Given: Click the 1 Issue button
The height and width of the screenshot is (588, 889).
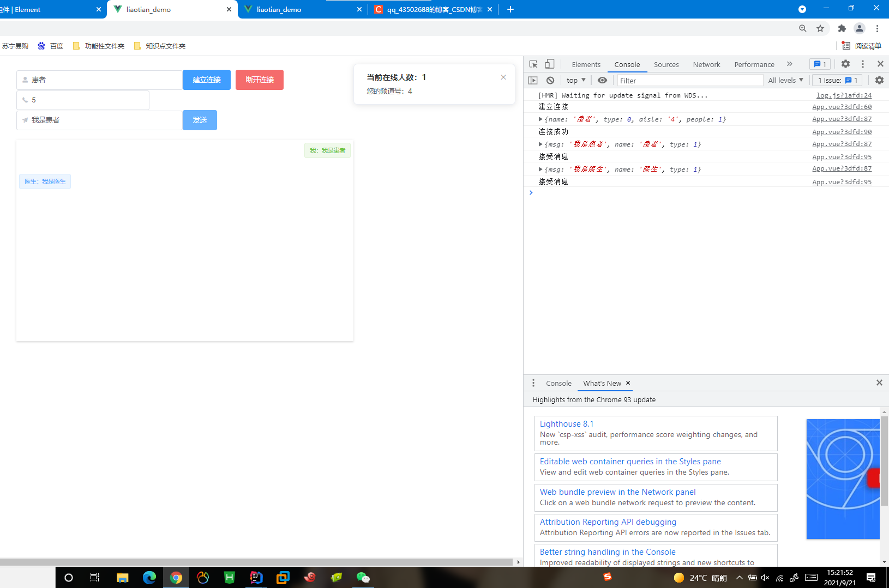Looking at the screenshot, I should [x=837, y=80].
